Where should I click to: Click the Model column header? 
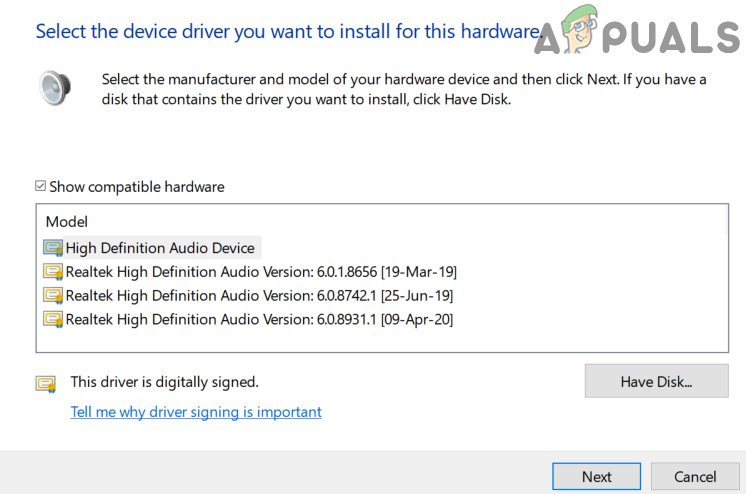coord(67,222)
